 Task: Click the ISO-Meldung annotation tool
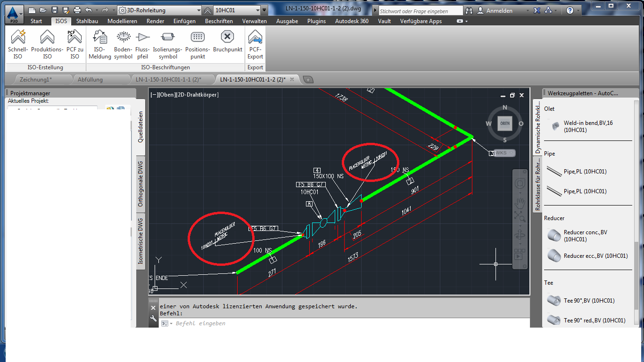100,44
